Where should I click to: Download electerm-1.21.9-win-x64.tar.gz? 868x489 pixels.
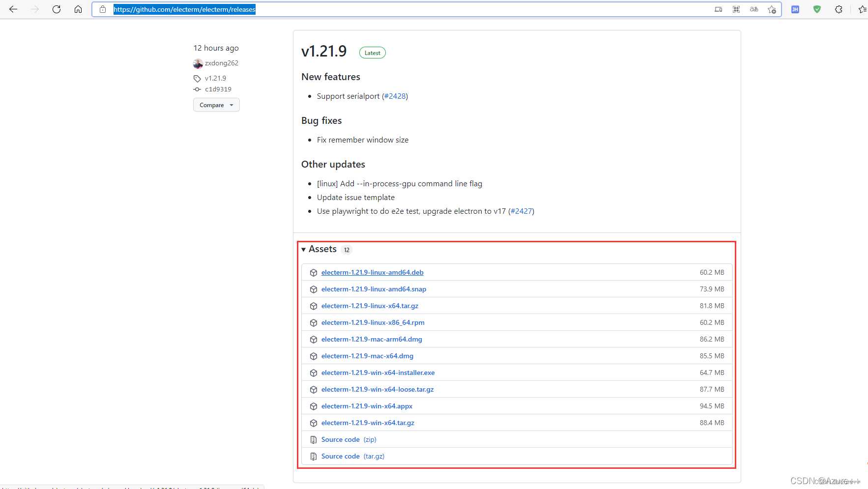tap(368, 423)
